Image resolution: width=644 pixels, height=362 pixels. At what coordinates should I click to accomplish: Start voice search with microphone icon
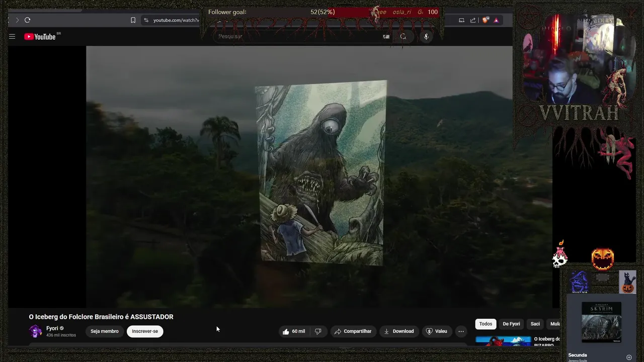coord(426,36)
